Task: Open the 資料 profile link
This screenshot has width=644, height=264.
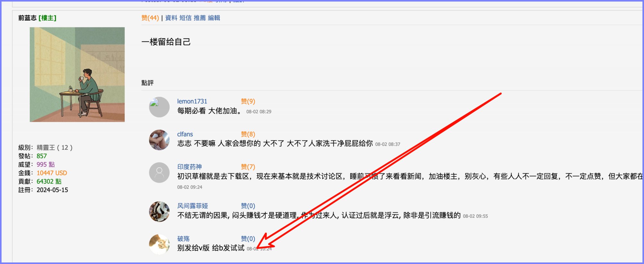Action: [x=171, y=18]
